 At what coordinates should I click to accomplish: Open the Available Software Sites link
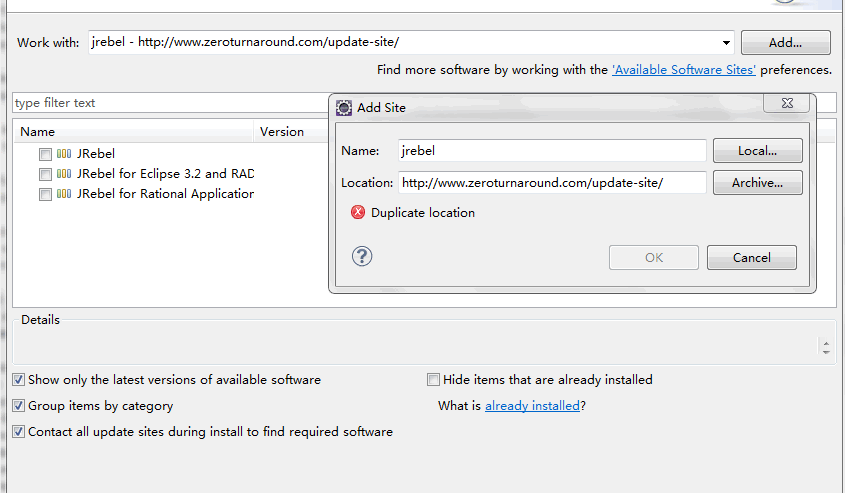point(684,70)
